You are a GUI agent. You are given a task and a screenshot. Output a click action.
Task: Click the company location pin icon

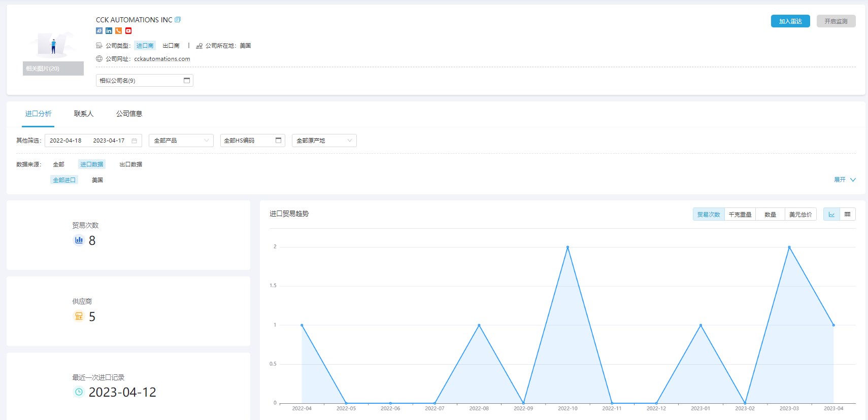(199, 46)
